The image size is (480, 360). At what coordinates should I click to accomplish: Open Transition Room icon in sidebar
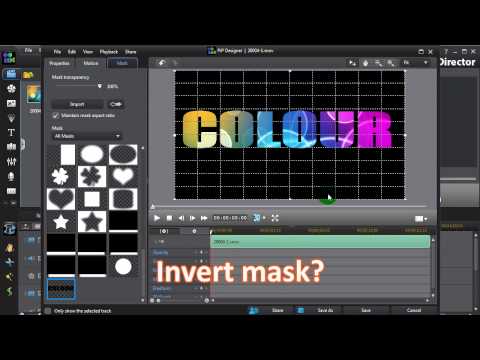(x=11, y=147)
